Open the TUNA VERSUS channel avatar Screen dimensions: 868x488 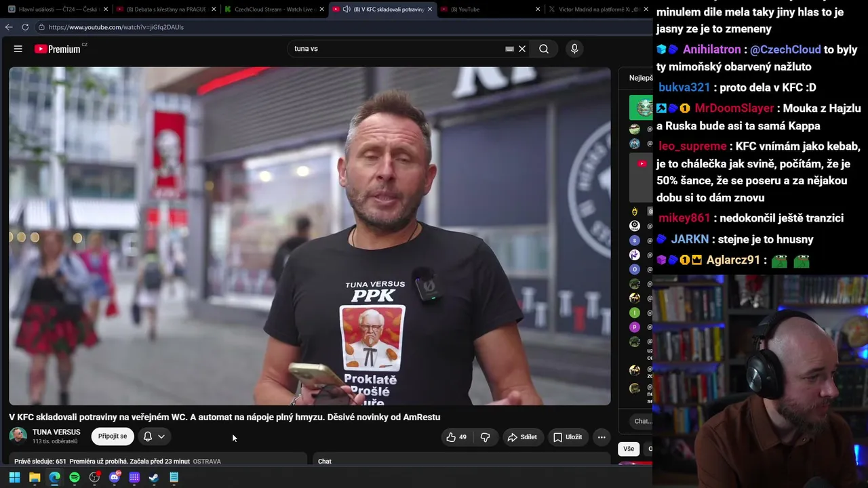click(x=18, y=436)
